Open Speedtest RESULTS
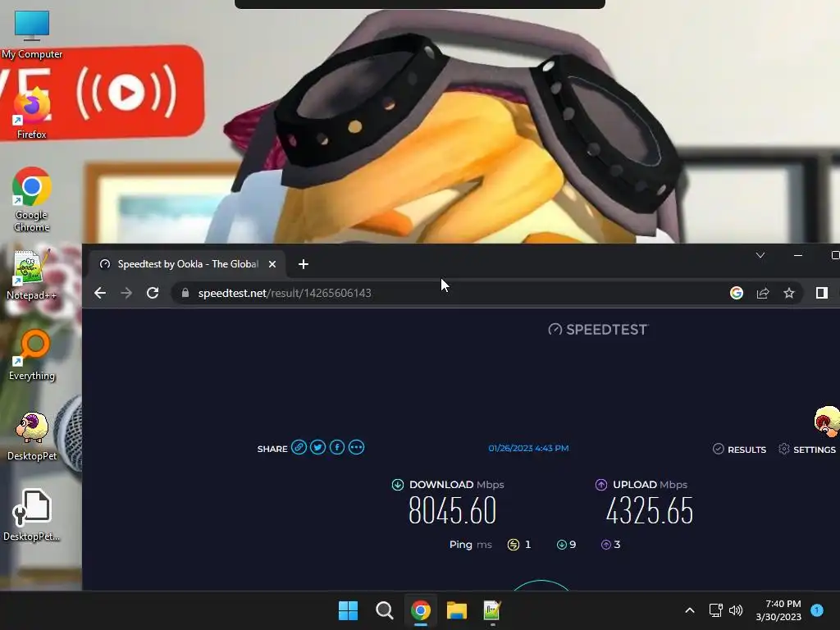 (x=739, y=449)
